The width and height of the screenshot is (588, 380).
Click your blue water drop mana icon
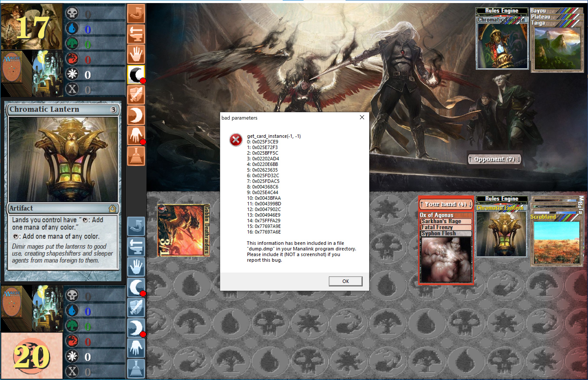tap(72, 310)
